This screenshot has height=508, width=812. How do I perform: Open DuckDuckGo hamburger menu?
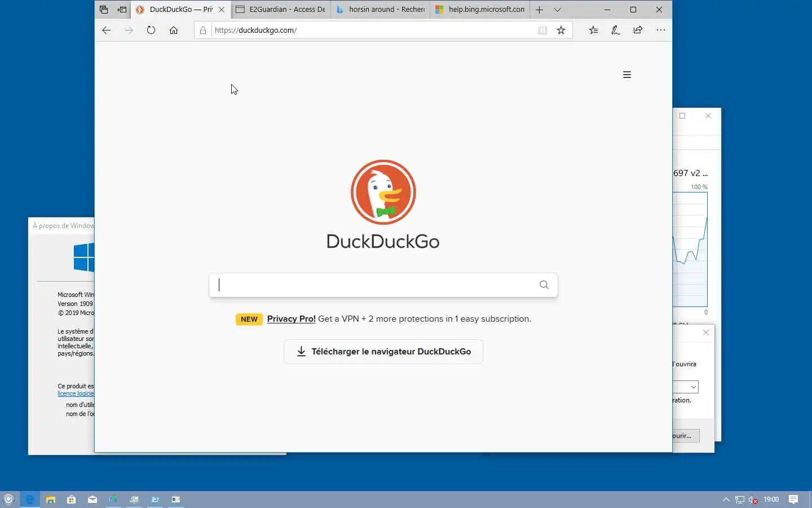[x=626, y=75]
